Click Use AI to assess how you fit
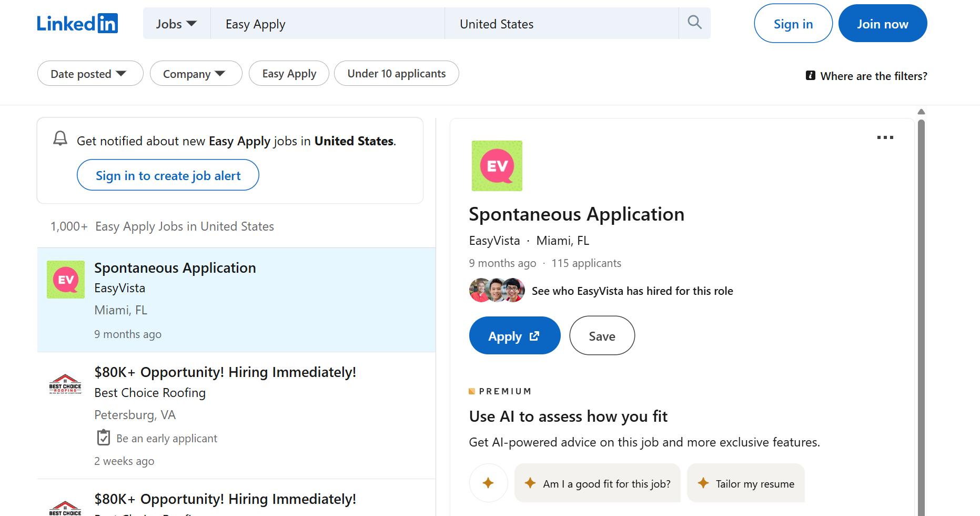The height and width of the screenshot is (516, 980). click(568, 416)
